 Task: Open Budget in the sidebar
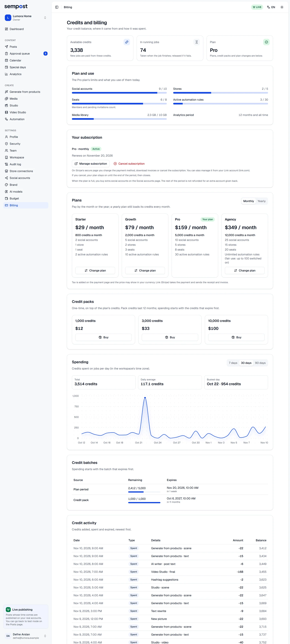(x=26, y=198)
